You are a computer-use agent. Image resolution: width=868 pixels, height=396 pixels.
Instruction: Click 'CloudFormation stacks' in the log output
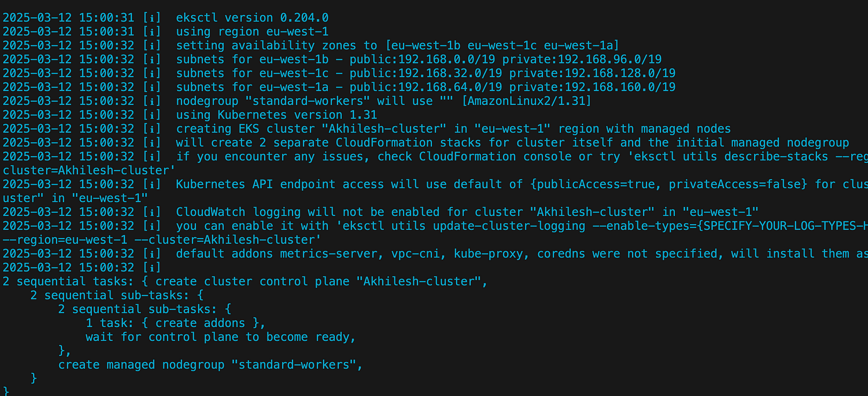[408, 143]
